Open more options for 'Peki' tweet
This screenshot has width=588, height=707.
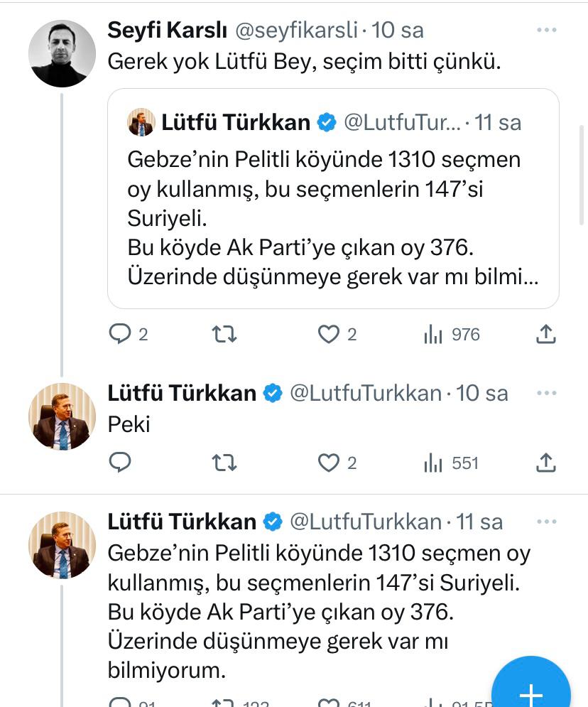546,393
